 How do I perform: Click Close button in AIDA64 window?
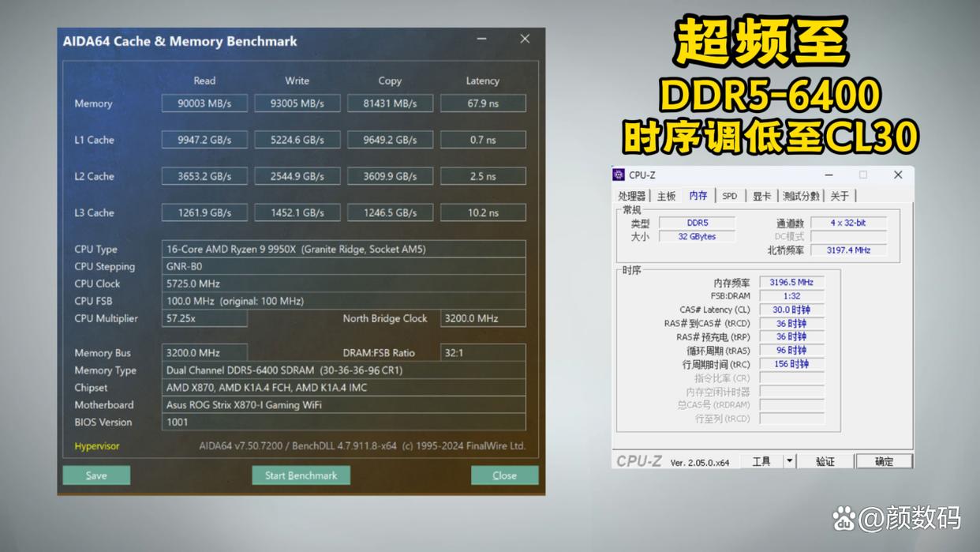pyautogui.click(x=504, y=475)
